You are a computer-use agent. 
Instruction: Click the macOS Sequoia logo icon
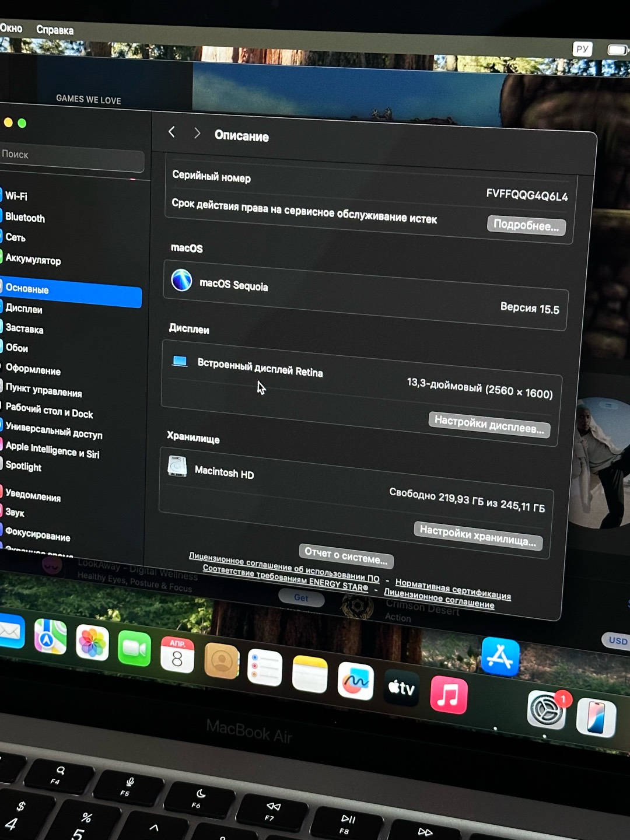click(x=181, y=280)
